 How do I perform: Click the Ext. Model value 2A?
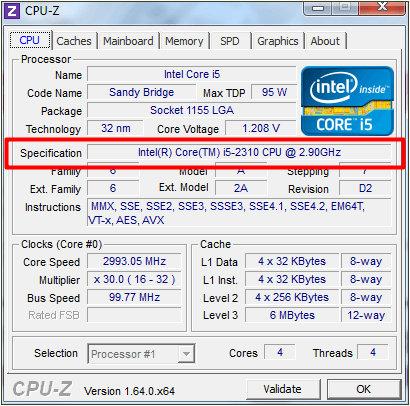click(x=241, y=188)
